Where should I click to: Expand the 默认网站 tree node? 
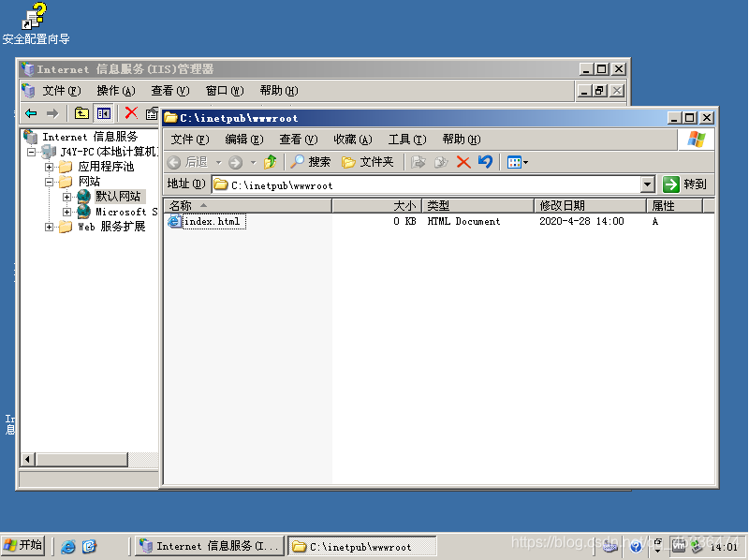tap(66, 197)
